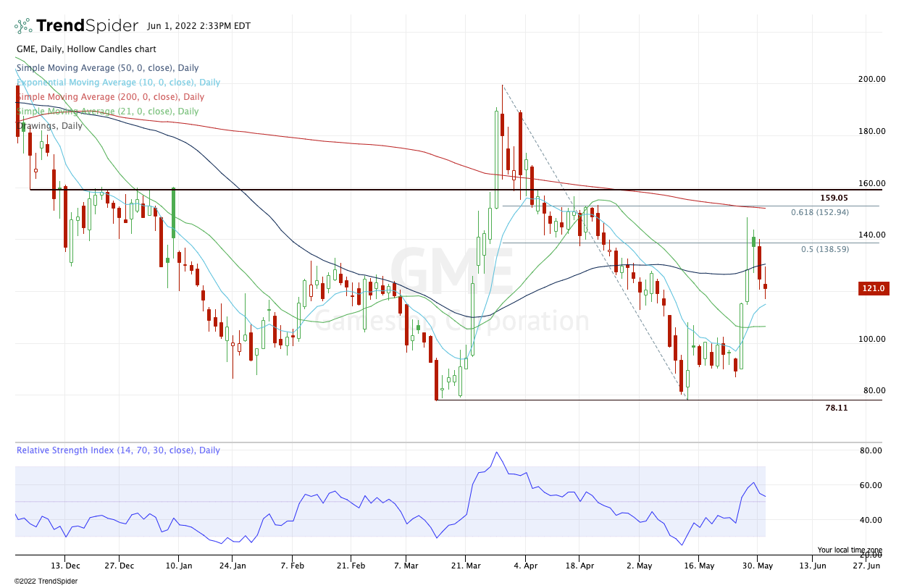Select the 30. May date on time axis
The width and height of the screenshot is (904, 588).
(x=756, y=566)
